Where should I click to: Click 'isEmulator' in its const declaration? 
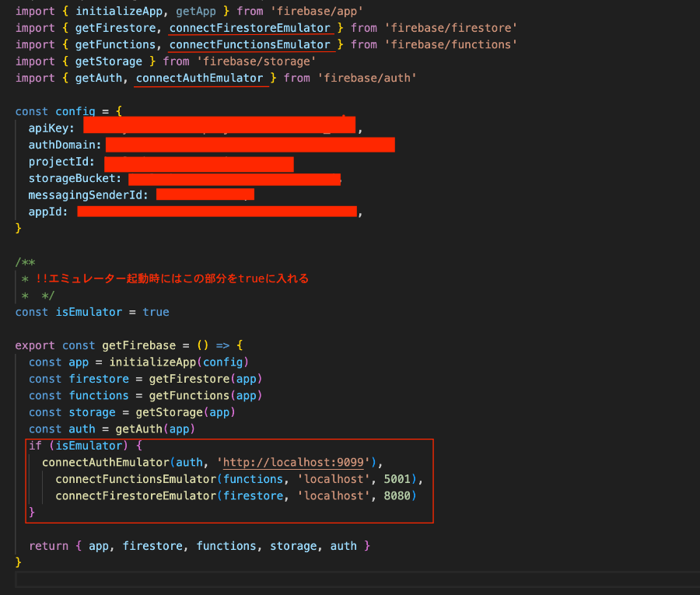[89, 313]
